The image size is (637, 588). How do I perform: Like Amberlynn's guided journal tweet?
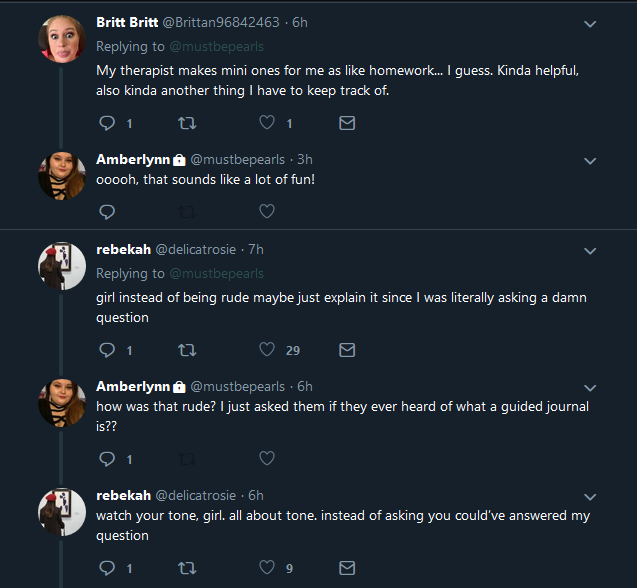tap(267, 458)
